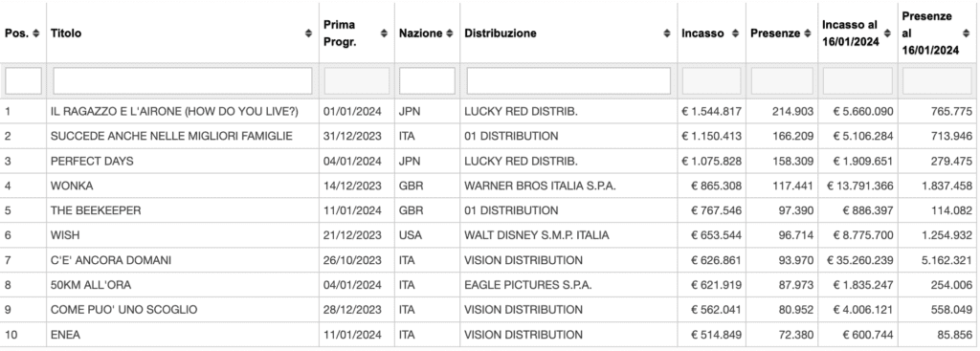Click the Prima Progr. filter box
Viewport: 980px width, 351px height.
pos(357,81)
